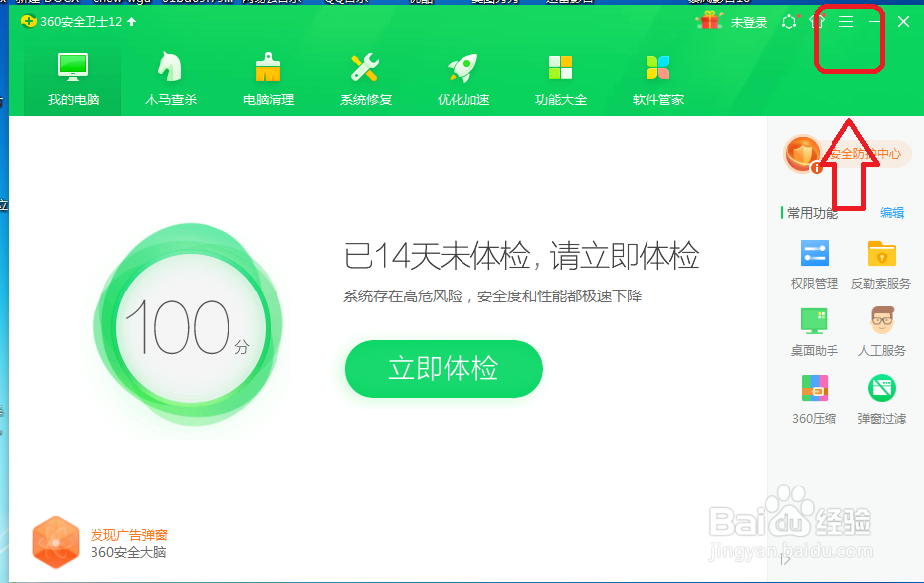This screenshot has width=924, height=583.
Task: Launch 桌面助手
Action: click(814, 332)
